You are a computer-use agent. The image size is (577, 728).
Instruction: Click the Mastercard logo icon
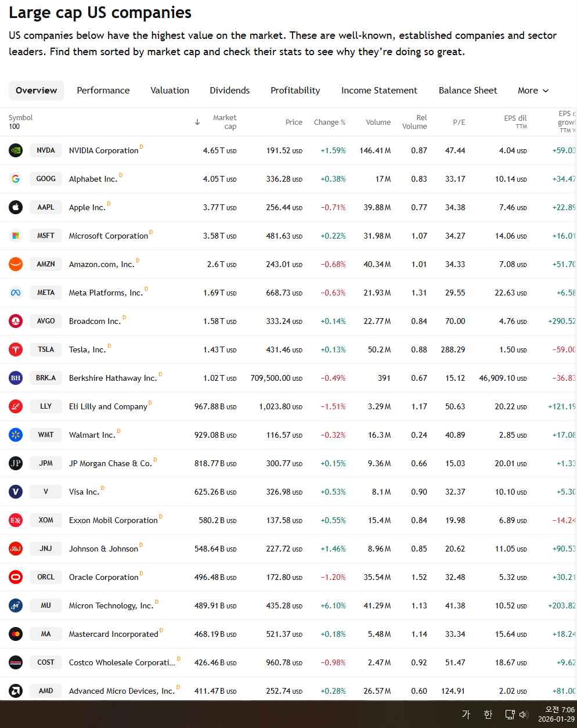[x=16, y=634]
